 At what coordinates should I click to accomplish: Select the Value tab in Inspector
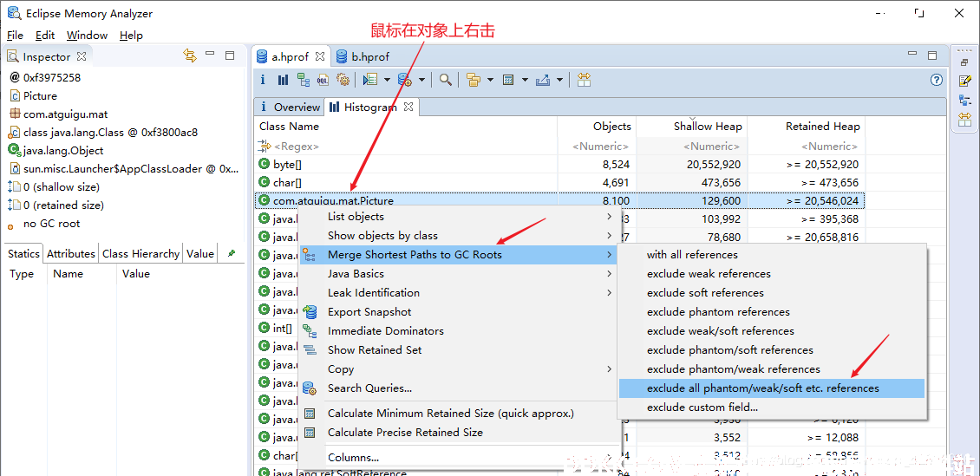click(200, 254)
